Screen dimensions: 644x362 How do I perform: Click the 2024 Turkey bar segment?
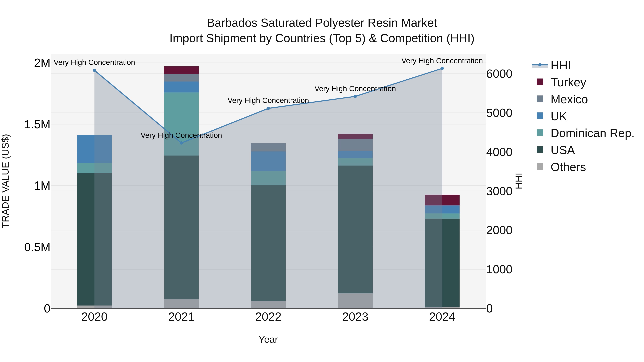442,200
